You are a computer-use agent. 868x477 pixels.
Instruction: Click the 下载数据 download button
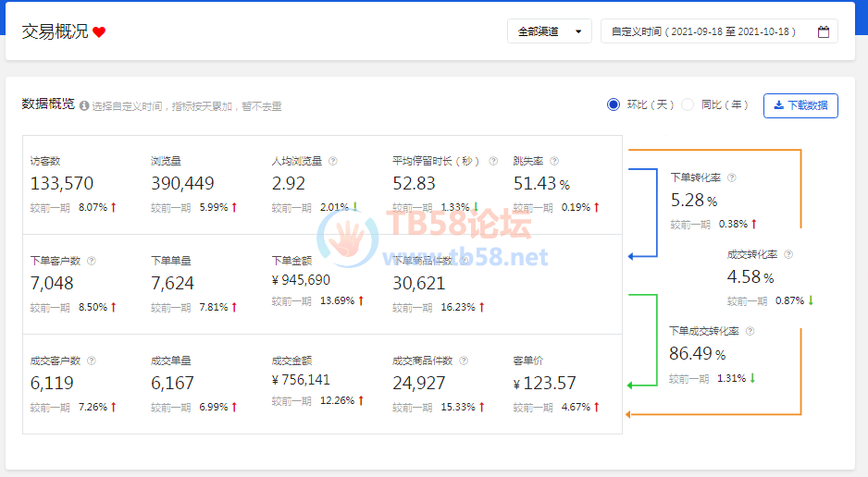point(800,105)
